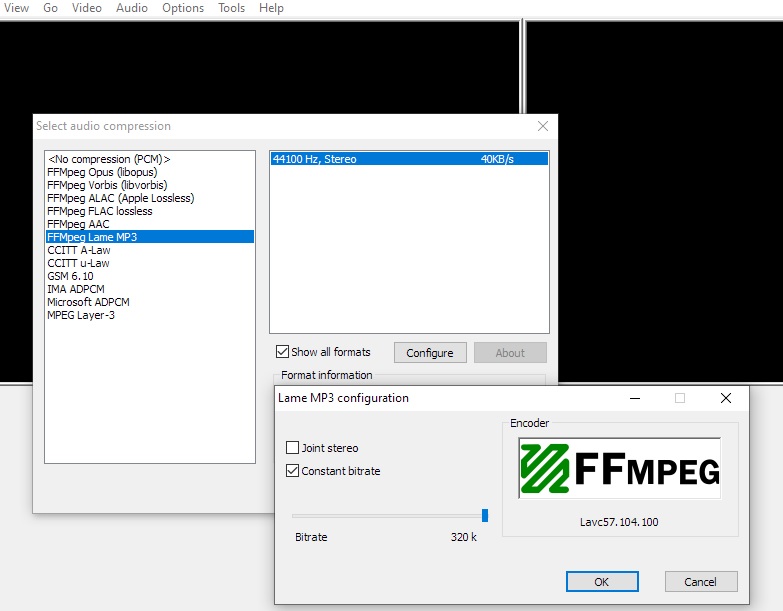Open the Tools menu

click(x=231, y=8)
